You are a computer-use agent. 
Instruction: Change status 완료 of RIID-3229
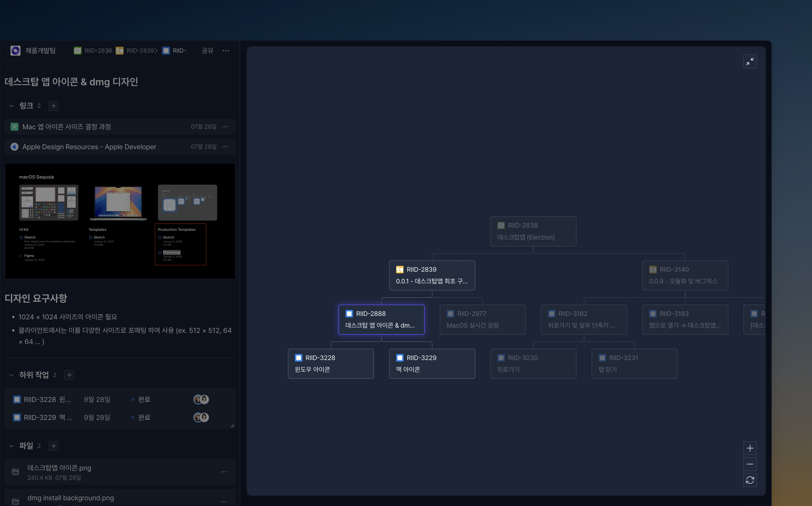[141, 417]
